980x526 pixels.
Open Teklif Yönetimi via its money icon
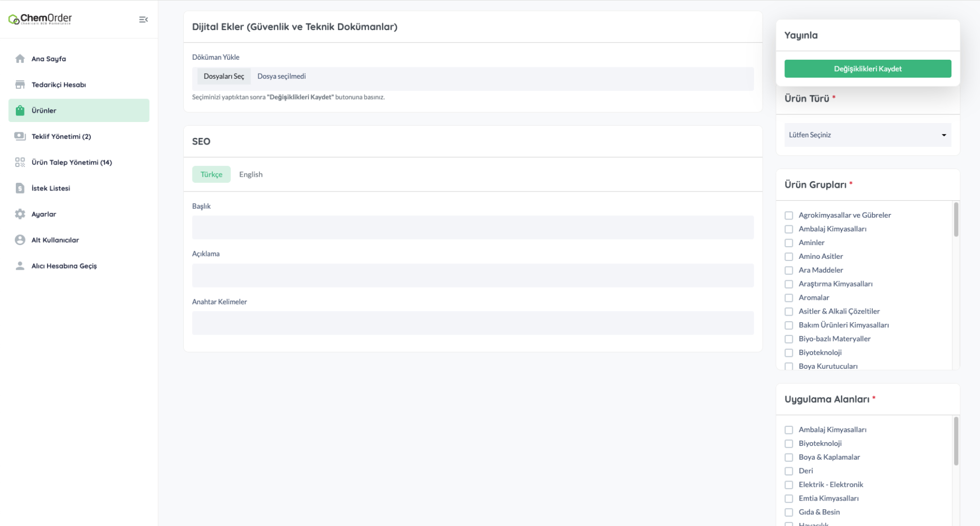[x=20, y=136]
